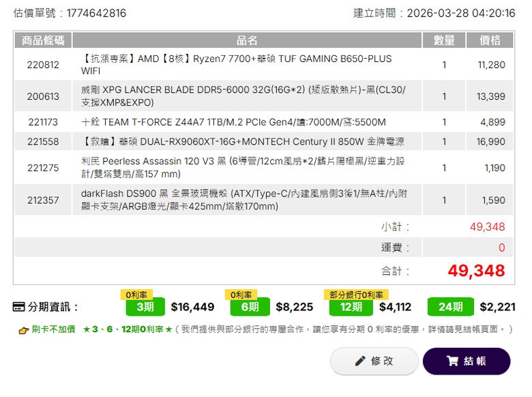The height and width of the screenshot is (397, 532).
Task: Select the 24期 installment badge
Action: pos(451,307)
